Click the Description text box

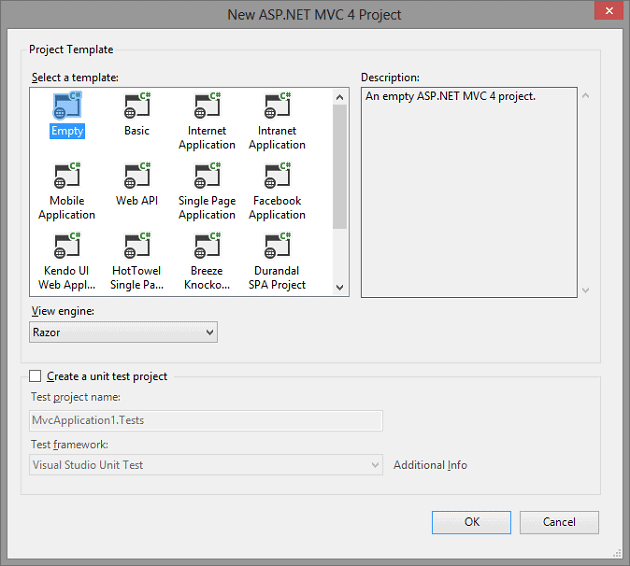tap(469, 192)
